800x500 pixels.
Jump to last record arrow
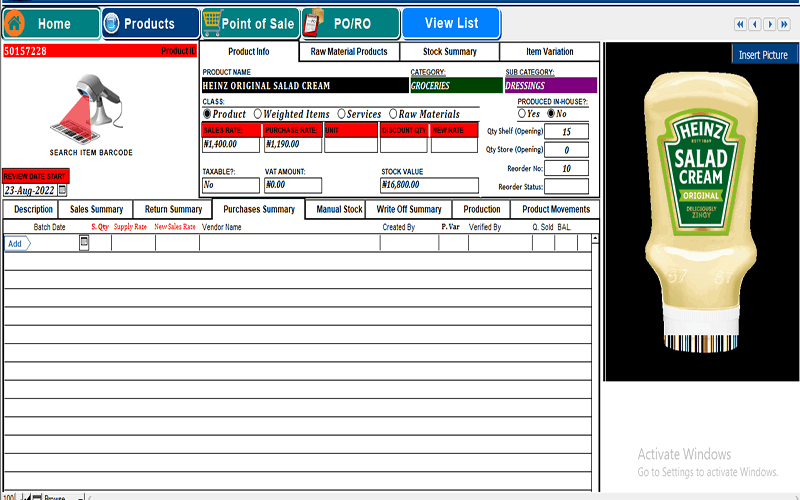point(784,24)
